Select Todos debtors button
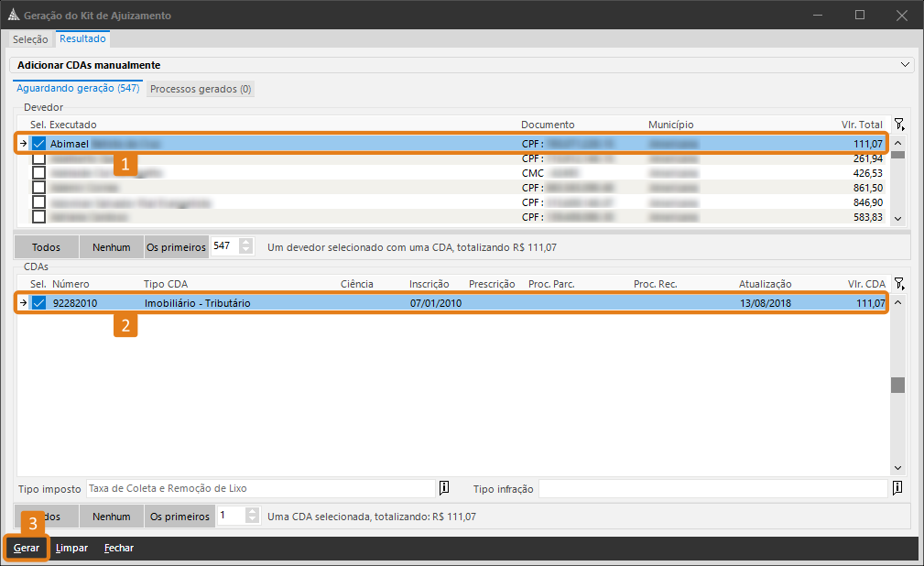 (x=46, y=246)
